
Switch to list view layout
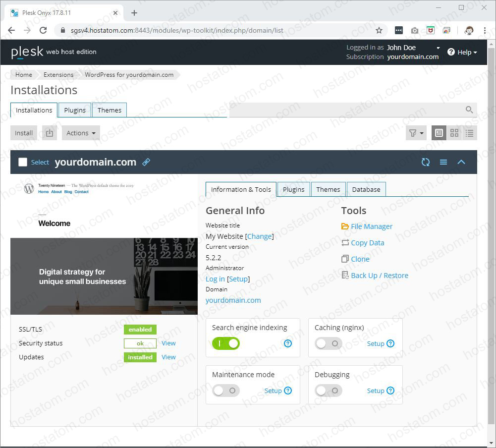click(x=470, y=133)
